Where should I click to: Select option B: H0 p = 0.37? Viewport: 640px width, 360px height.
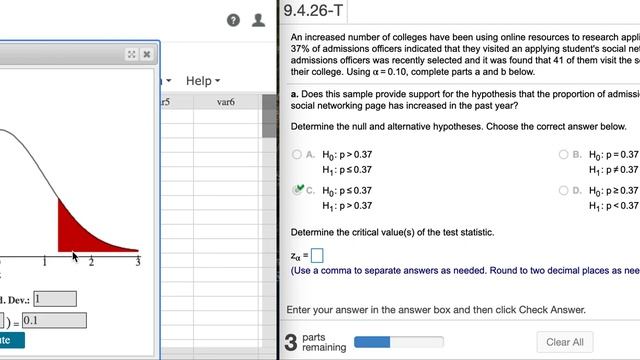click(x=563, y=154)
